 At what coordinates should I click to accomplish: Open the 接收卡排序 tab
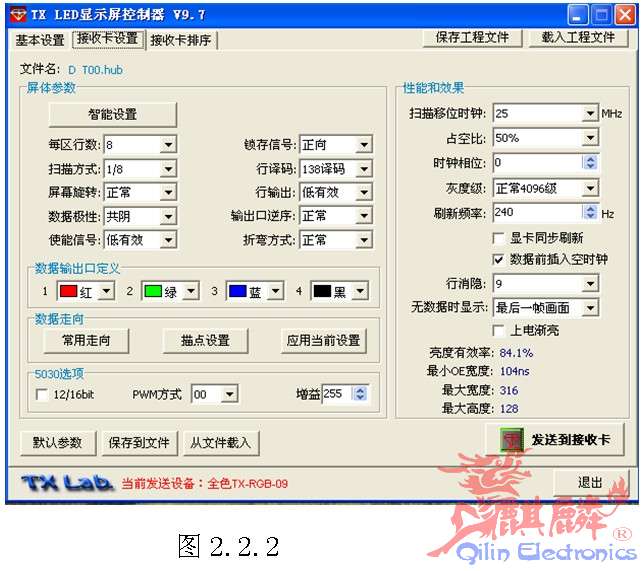(182, 40)
